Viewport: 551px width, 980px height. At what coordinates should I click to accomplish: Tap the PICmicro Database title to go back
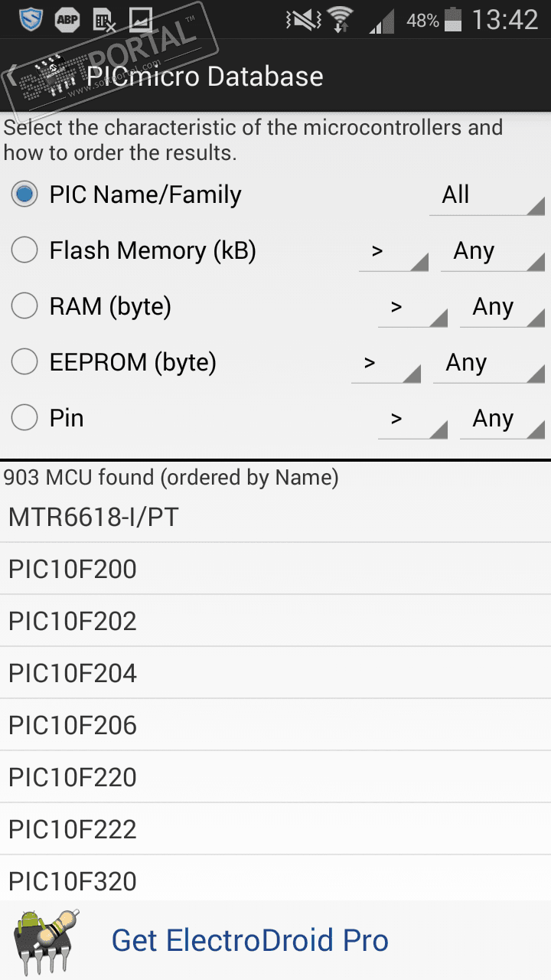[204, 77]
